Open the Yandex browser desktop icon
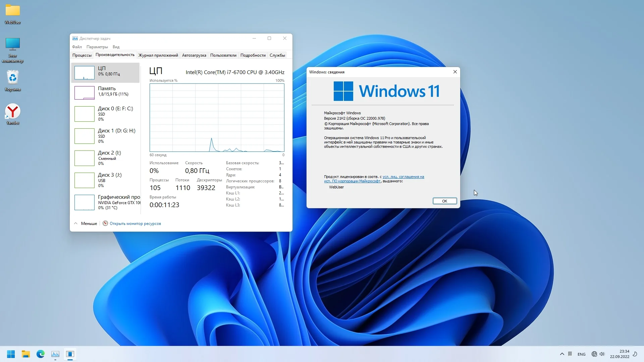644x362 pixels. coord(12,112)
